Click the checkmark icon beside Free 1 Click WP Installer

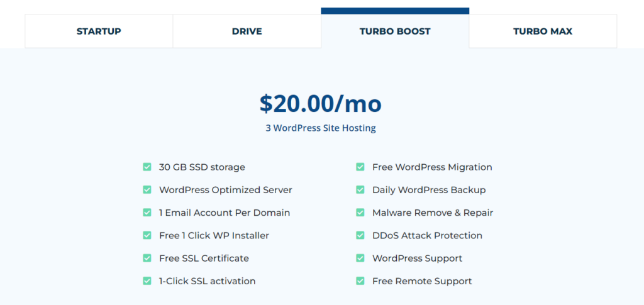pyautogui.click(x=147, y=236)
